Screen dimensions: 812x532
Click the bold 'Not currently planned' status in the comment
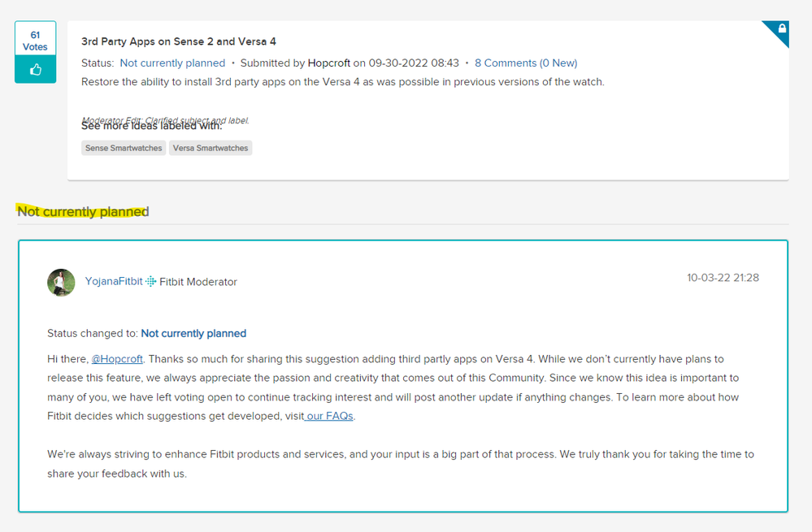[x=193, y=333]
